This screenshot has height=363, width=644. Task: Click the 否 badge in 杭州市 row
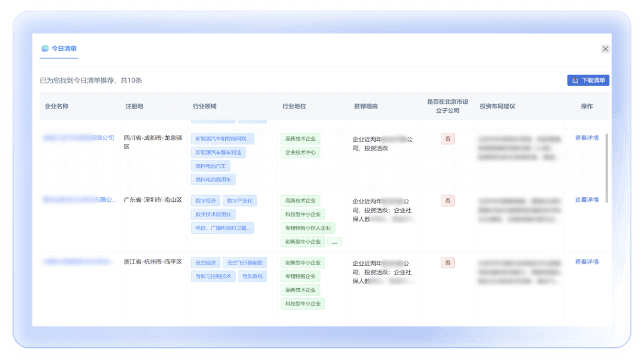click(x=447, y=263)
